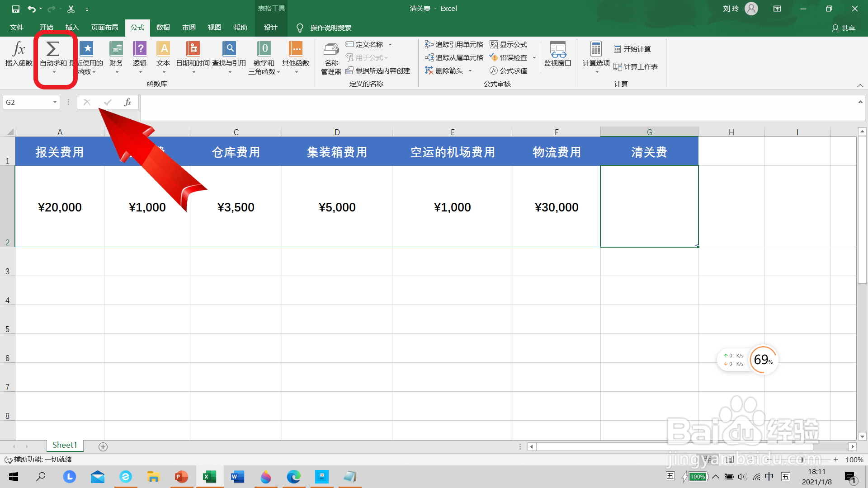This screenshot has width=868, height=488.
Task: Open the More Functions (其他函数) icon
Action: coord(296,49)
